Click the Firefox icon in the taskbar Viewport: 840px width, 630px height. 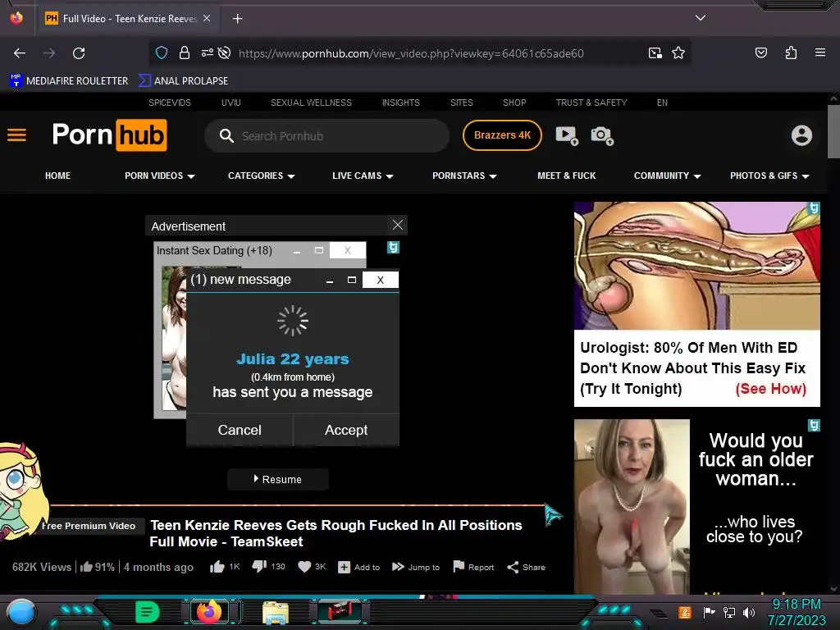209,612
